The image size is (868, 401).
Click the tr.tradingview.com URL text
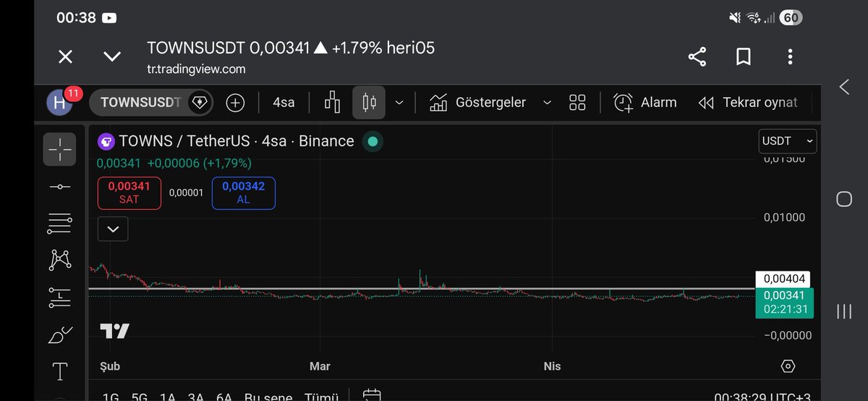pos(196,69)
